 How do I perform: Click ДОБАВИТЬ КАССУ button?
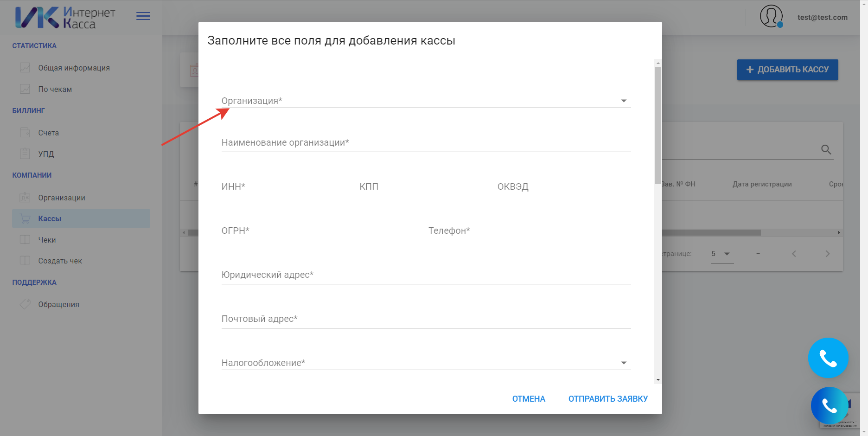[x=787, y=70]
